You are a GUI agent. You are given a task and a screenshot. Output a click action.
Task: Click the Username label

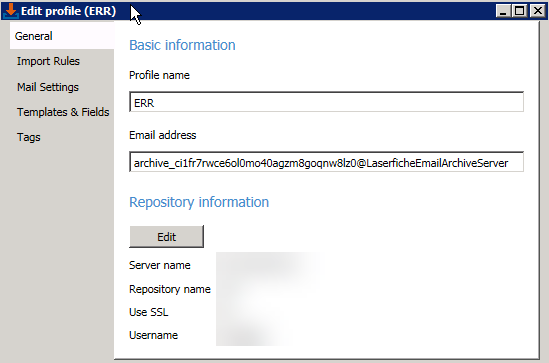click(153, 335)
